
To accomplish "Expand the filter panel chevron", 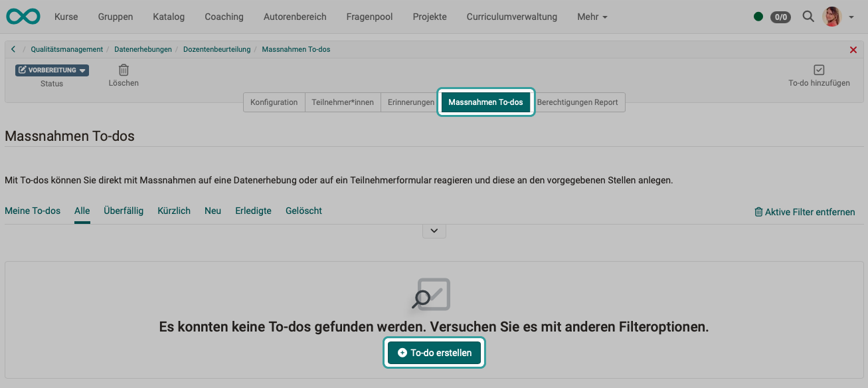I will coord(434,231).
